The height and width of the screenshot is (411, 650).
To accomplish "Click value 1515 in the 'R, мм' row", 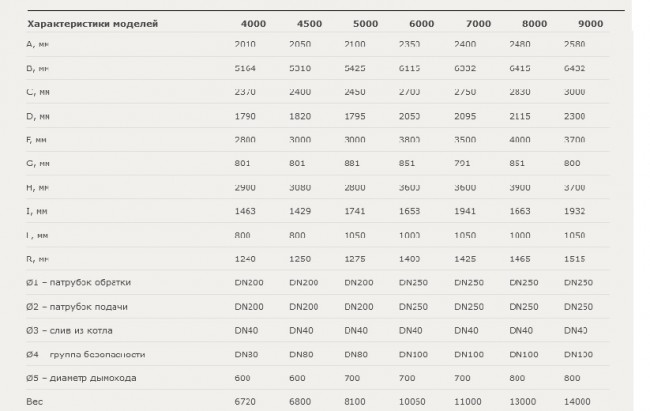I will 575,259.
